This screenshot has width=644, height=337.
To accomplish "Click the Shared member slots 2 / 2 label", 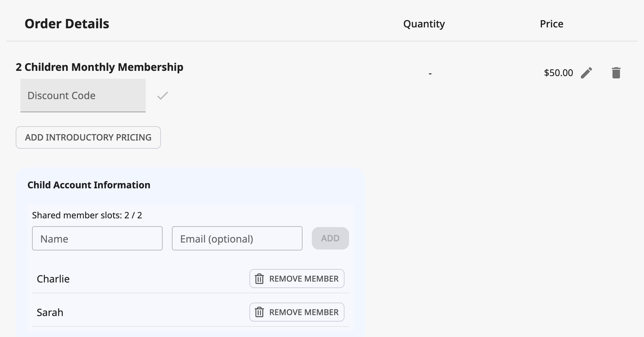I will pos(88,215).
